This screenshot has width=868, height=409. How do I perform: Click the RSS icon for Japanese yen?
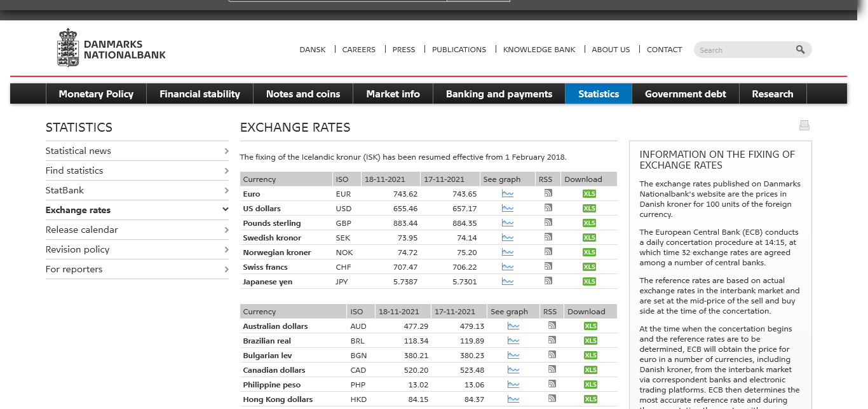tap(548, 281)
